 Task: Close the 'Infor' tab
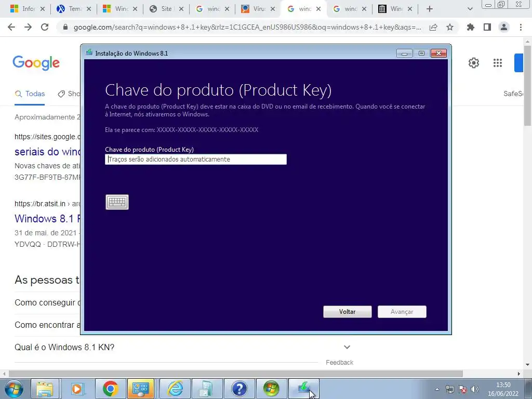pyautogui.click(x=43, y=9)
